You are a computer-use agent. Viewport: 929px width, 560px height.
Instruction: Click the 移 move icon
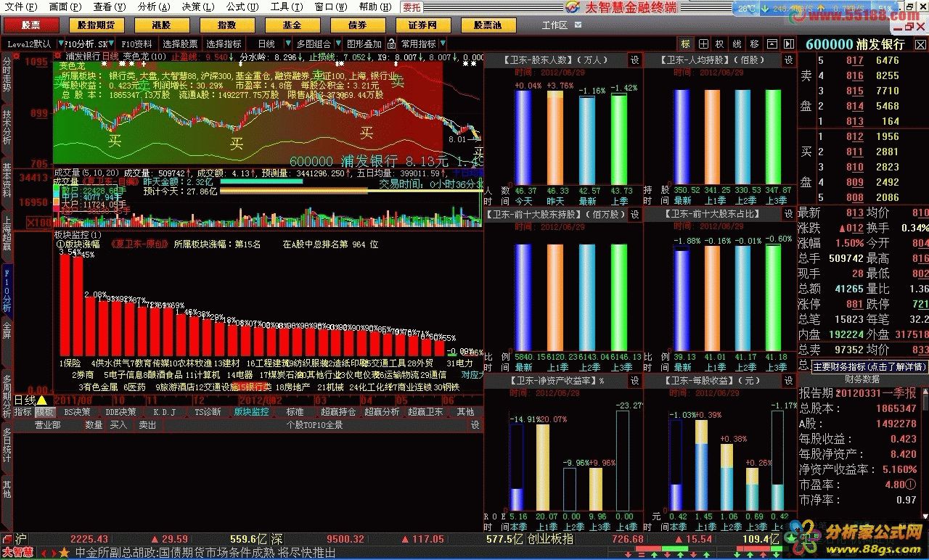click(755, 44)
